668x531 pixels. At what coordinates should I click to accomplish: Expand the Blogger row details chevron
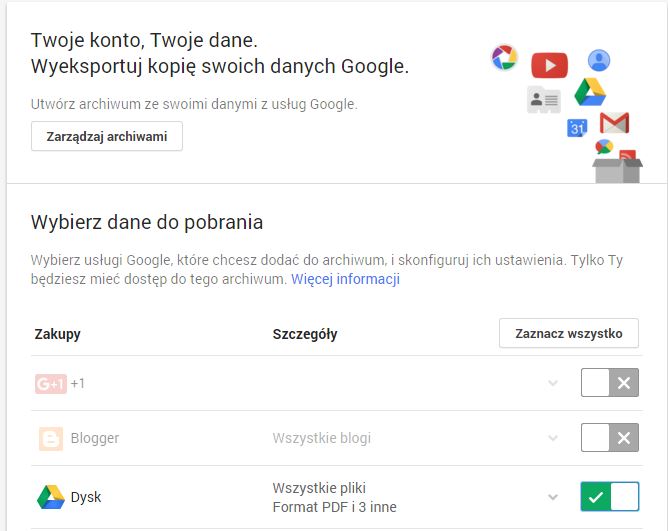[x=553, y=438]
